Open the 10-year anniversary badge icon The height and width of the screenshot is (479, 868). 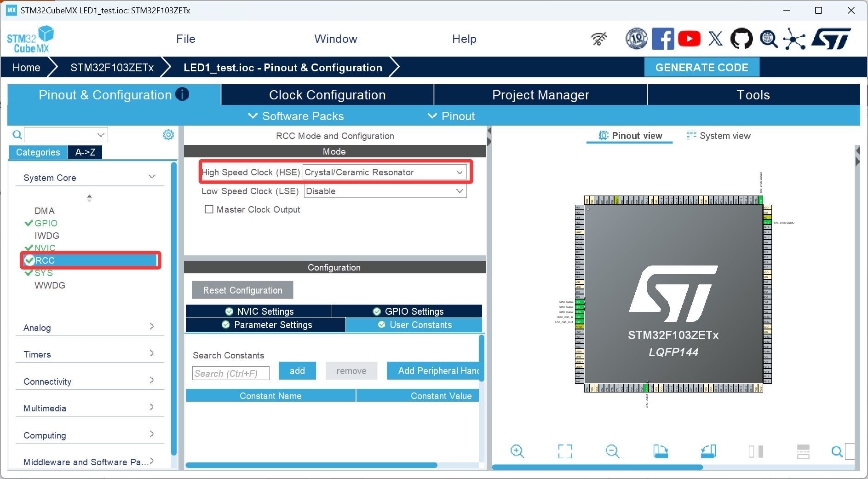tap(637, 39)
